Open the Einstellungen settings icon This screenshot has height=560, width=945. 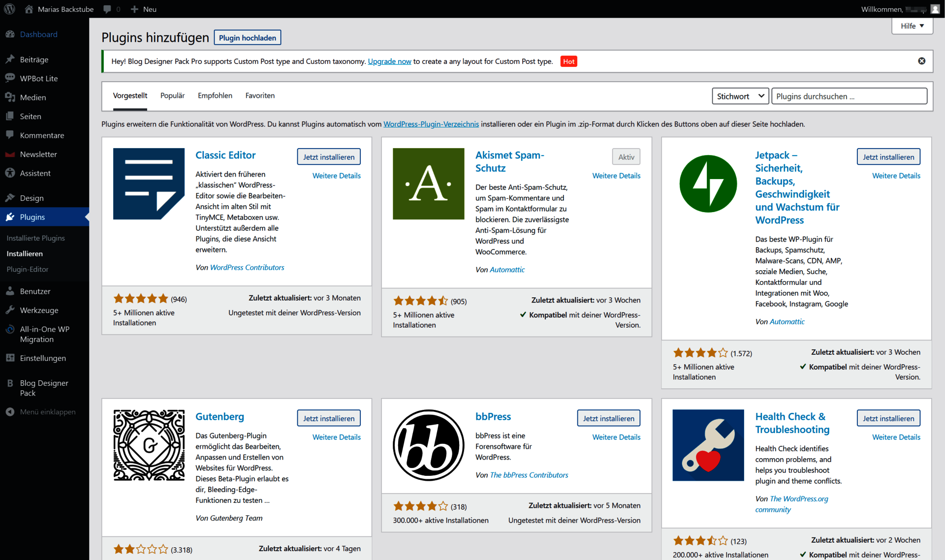point(10,358)
